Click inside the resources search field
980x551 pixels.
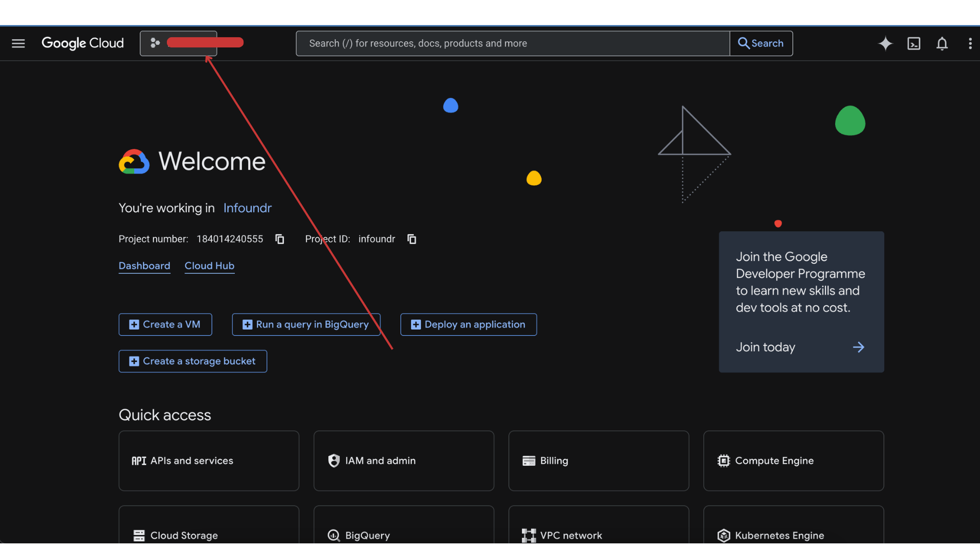[510, 43]
